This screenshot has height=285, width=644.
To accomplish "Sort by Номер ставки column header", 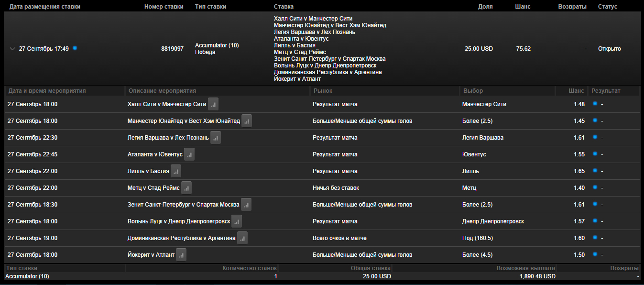I will [164, 7].
